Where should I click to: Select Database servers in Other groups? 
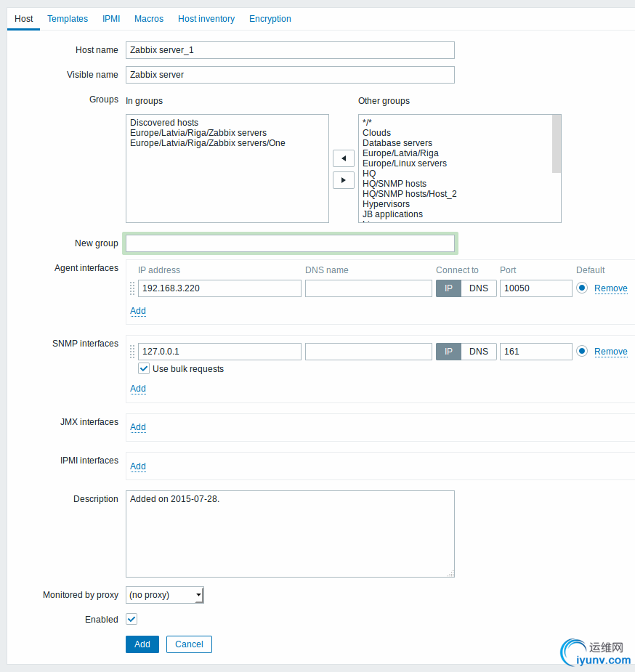(x=397, y=143)
